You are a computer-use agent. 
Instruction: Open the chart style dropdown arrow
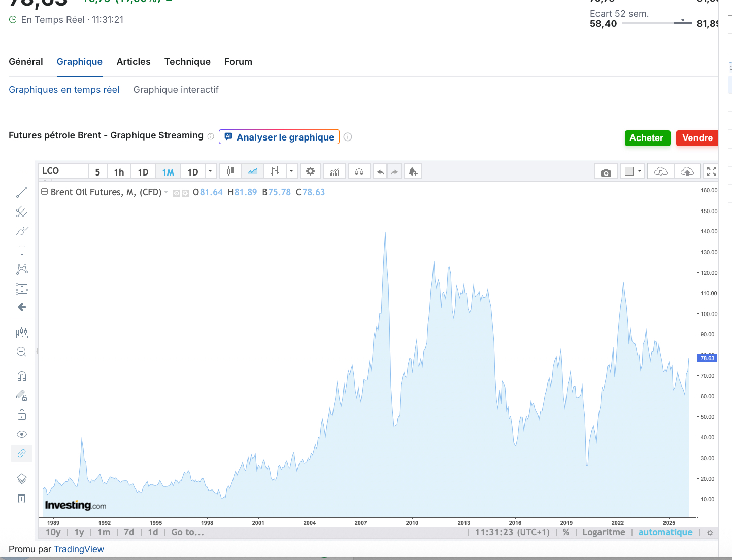291,171
